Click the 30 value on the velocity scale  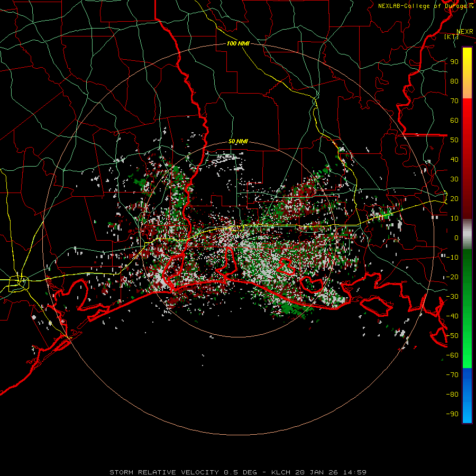coord(454,179)
